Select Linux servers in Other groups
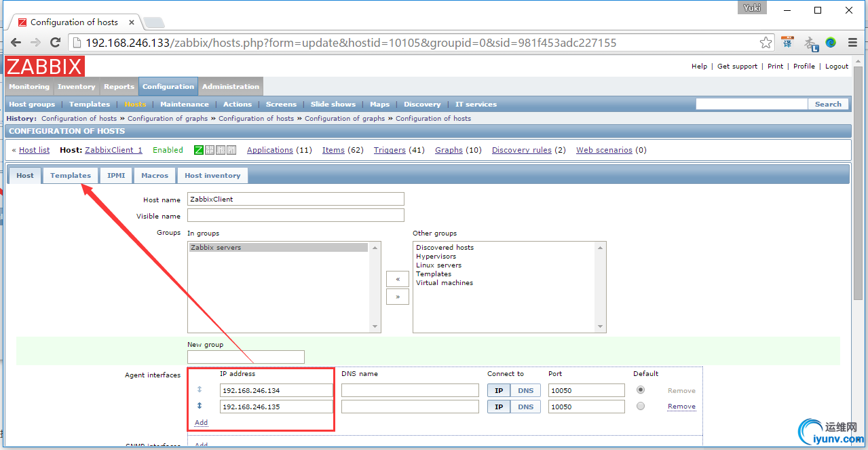 [438, 265]
